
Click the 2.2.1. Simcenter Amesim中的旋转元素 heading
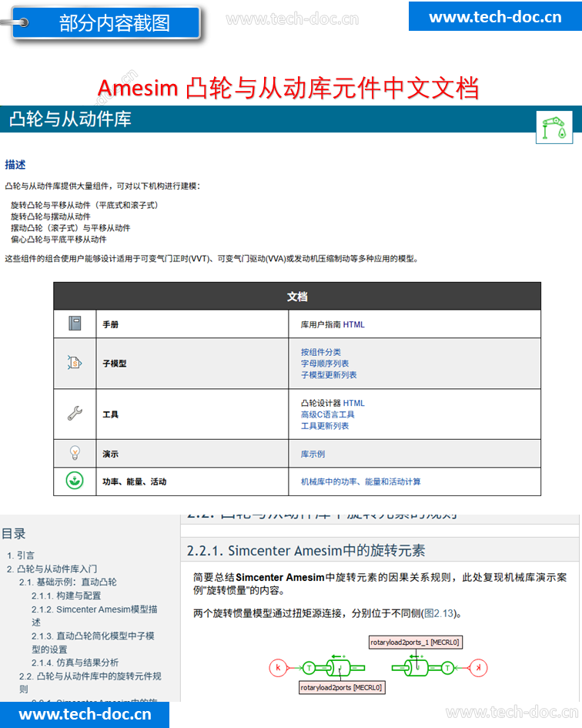click(306, 551)
